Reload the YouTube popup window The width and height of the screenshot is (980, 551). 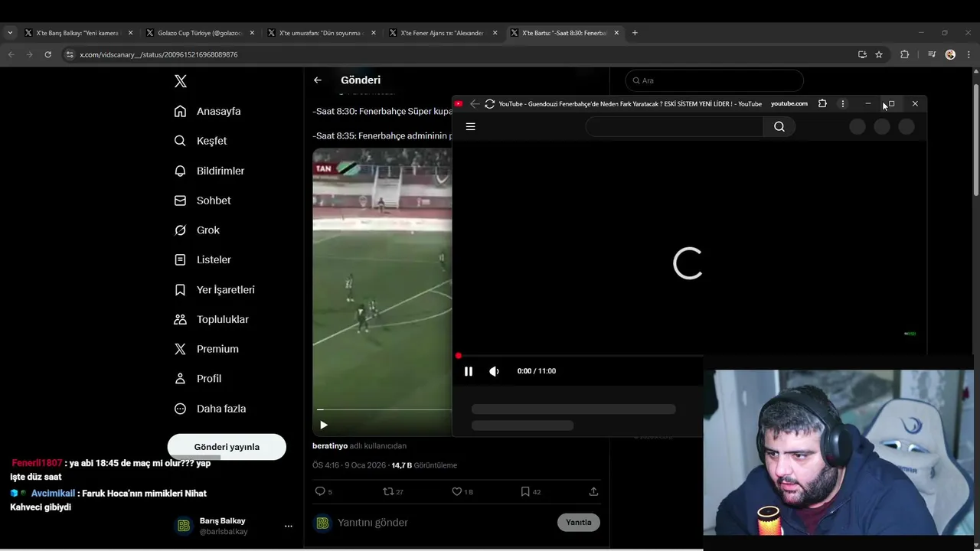pos(490,104)
